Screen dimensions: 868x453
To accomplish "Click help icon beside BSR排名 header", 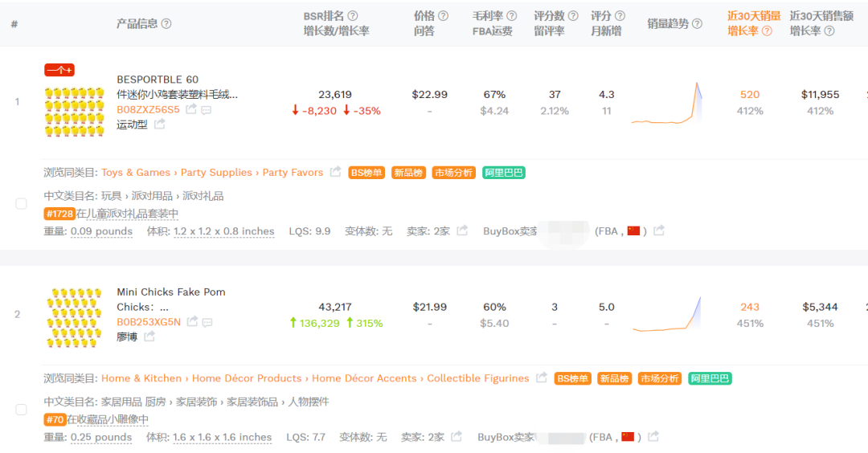I will point(352,15).
